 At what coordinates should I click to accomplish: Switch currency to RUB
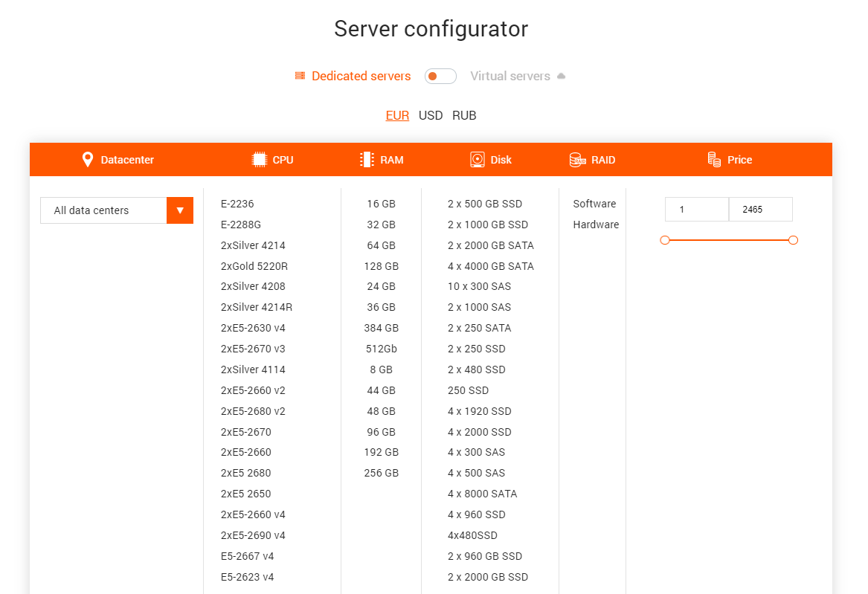tap(464, 115)
